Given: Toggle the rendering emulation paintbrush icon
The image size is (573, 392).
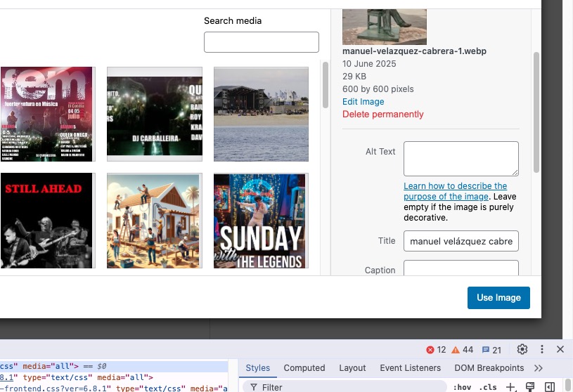Looking at the screenshot, I should (x=531, y=387).
